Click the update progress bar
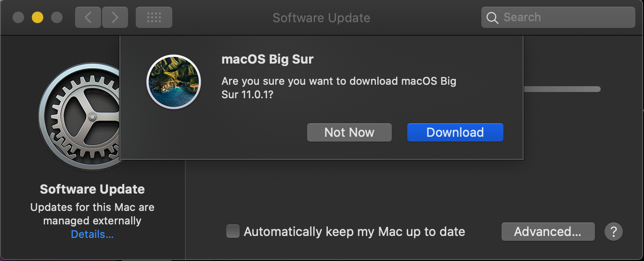Screen dimensions: 644x261 (x=562, y=89)
